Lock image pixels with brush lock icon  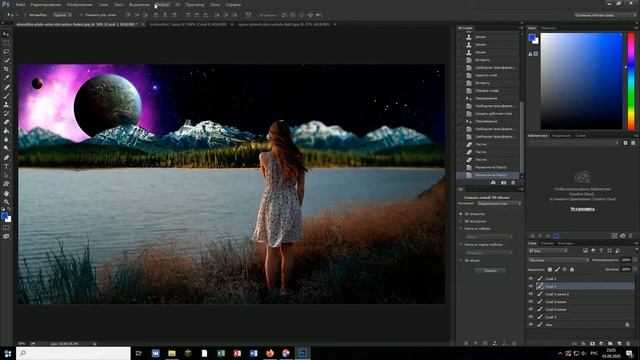click(x=557, y=269)
